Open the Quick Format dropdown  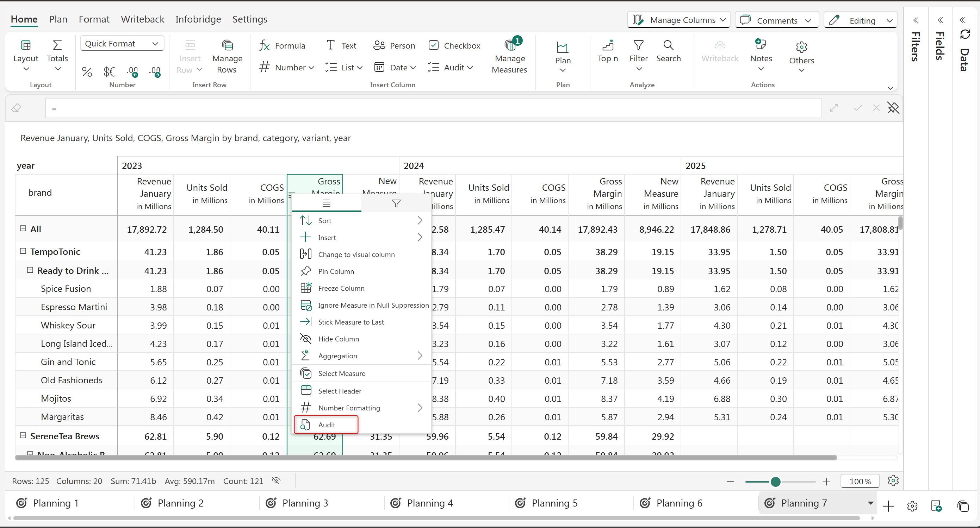tap(122, 43)
